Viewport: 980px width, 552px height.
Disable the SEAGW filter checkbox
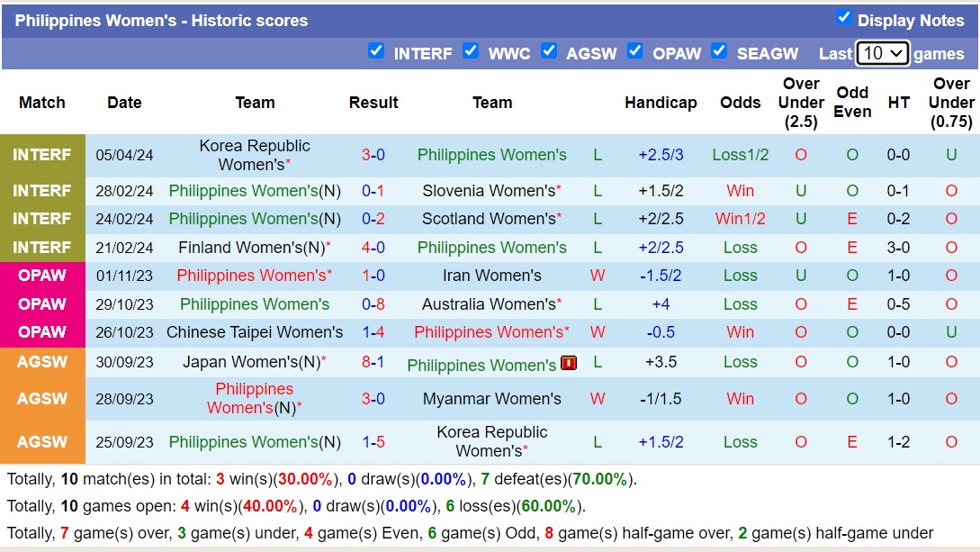pos(719,51)
